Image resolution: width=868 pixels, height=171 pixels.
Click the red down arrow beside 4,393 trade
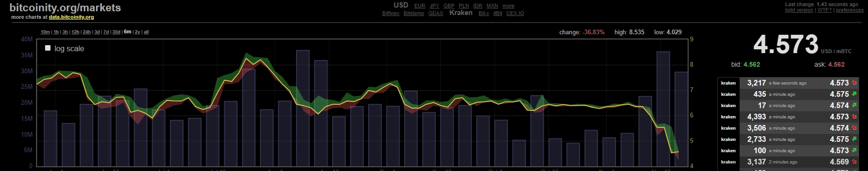point(854,117)
